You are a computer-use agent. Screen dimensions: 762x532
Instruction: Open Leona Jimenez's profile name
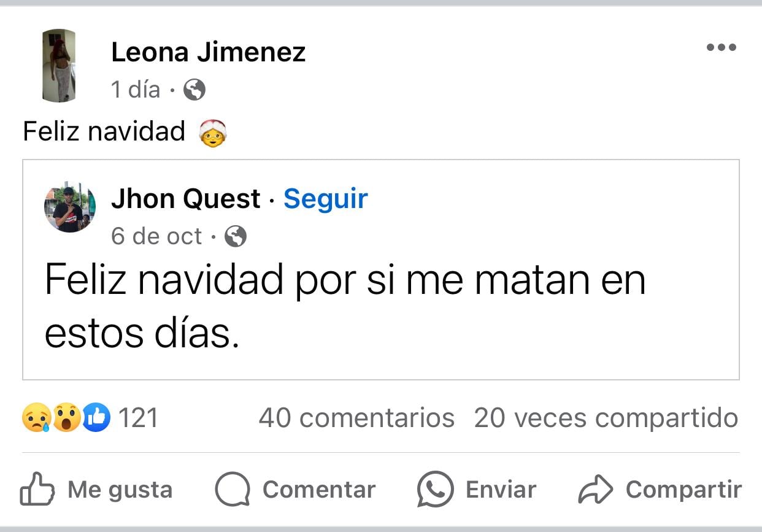coord(208,52)
